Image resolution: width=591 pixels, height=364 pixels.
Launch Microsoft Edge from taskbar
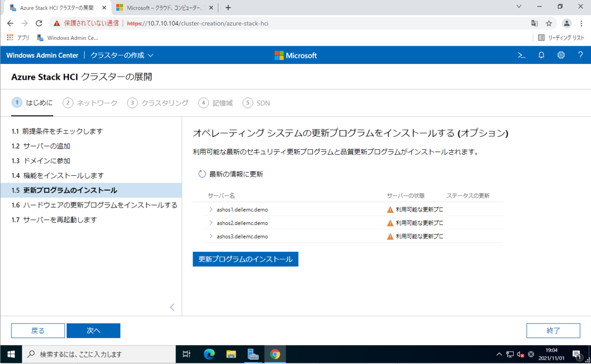pos(209,354)
